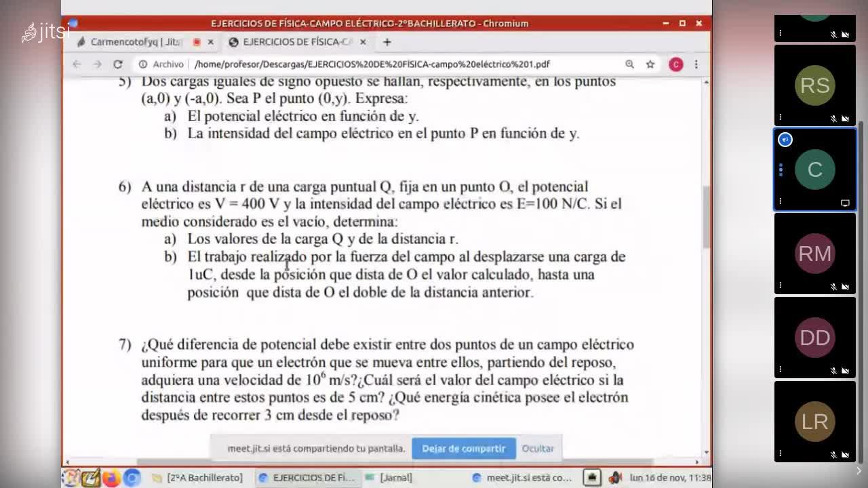
Task: Select participant RS thumbnail
Action: 815,85
